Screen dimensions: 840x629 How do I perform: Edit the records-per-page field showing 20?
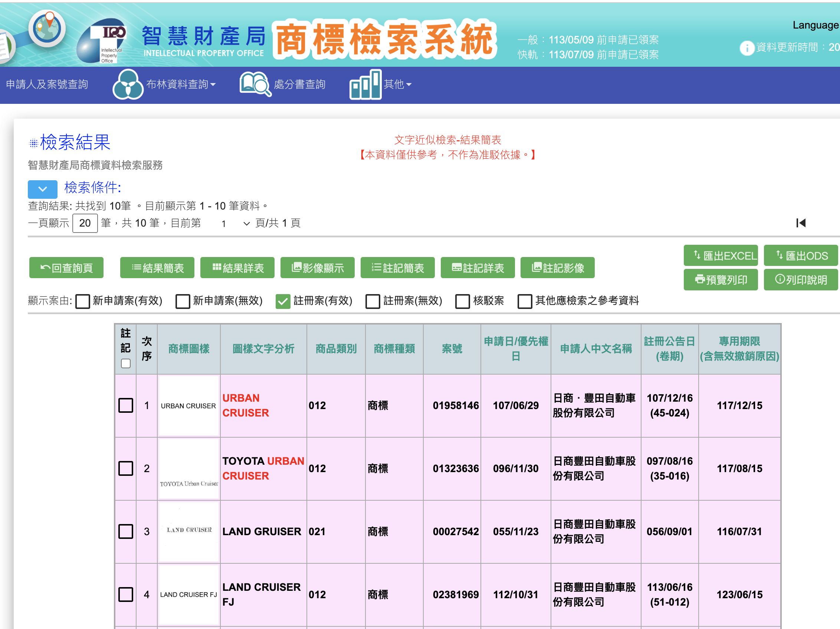(x=85, y=223)
